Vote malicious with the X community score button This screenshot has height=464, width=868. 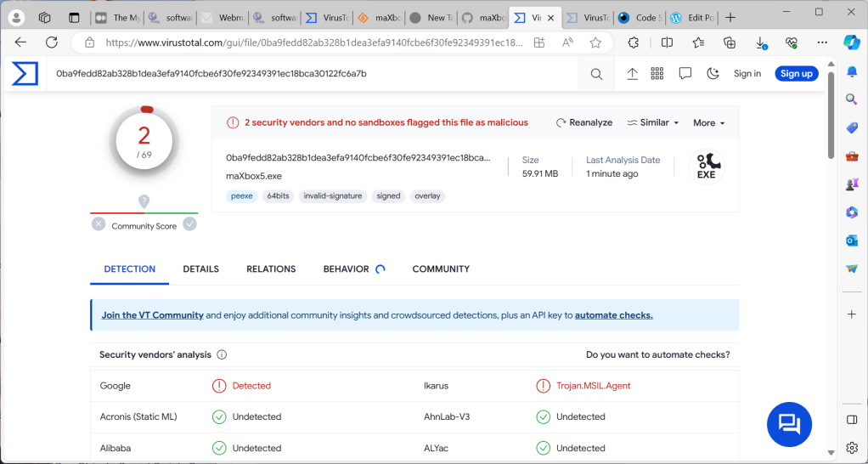[x=99, y=224]
